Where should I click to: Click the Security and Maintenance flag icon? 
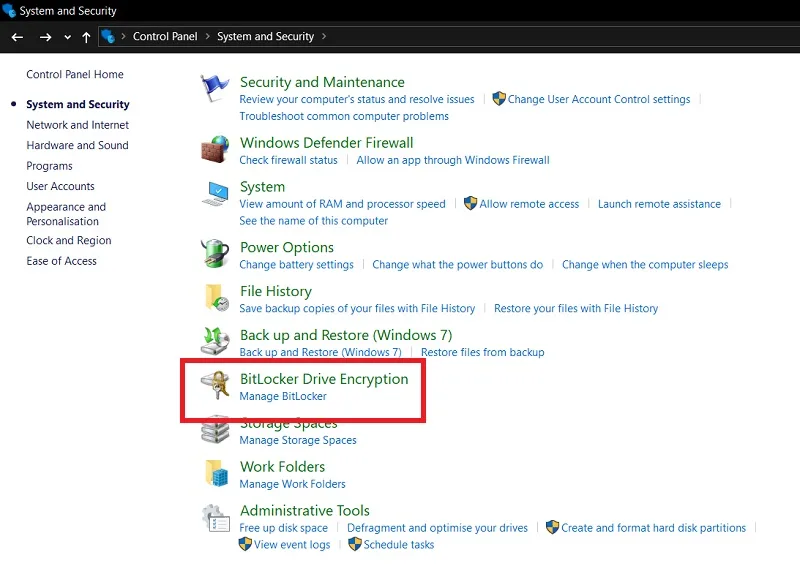214,88
